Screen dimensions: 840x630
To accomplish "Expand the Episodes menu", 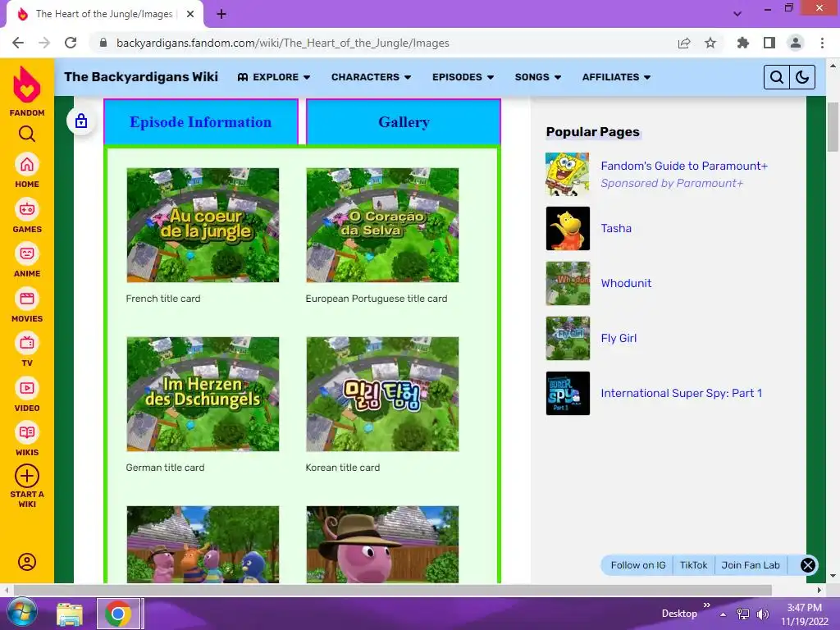I will 463,77.
